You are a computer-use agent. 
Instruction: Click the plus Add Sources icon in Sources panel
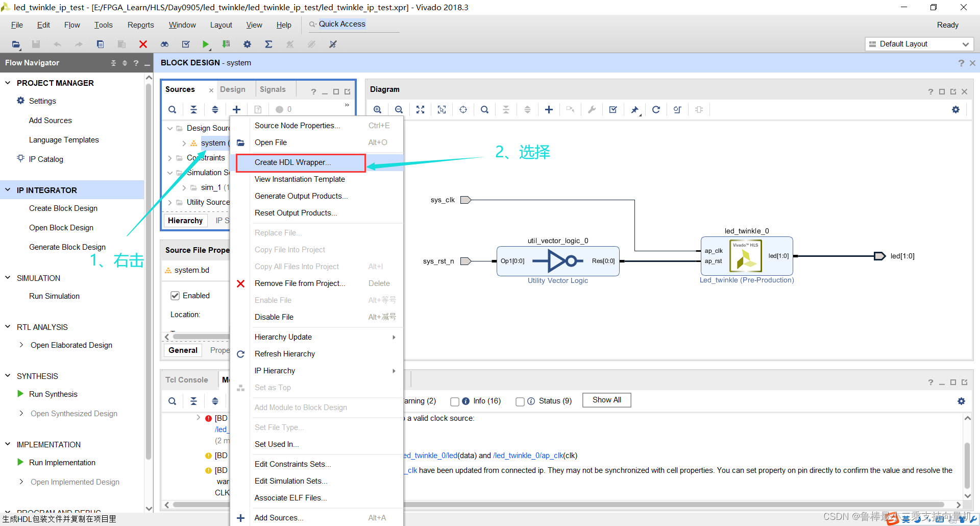(x=236, y=109)
